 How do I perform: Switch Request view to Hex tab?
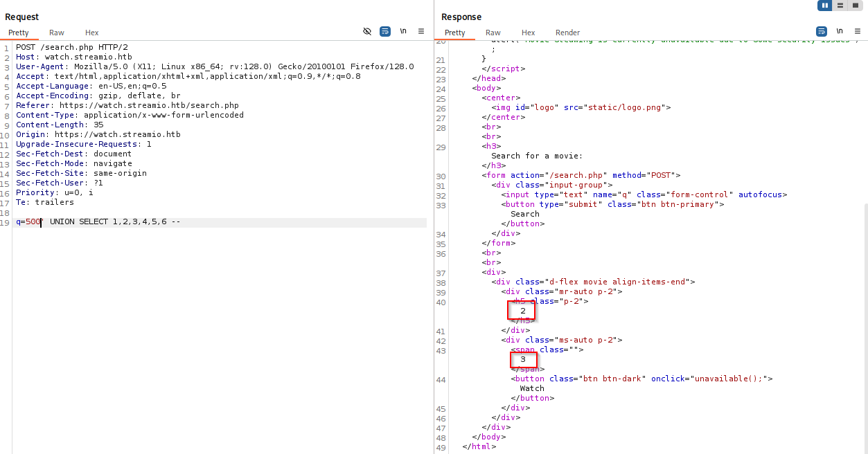click(92, 33)
